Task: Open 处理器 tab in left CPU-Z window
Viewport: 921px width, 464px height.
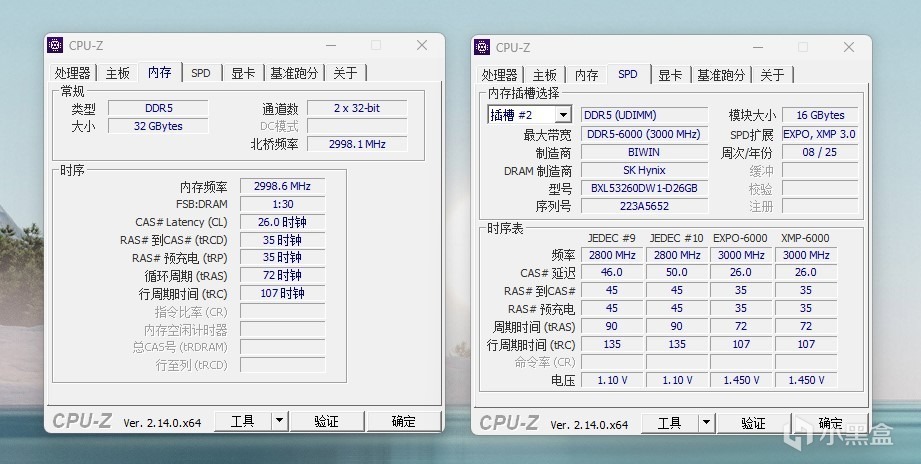Action: (x=72, y=73)
